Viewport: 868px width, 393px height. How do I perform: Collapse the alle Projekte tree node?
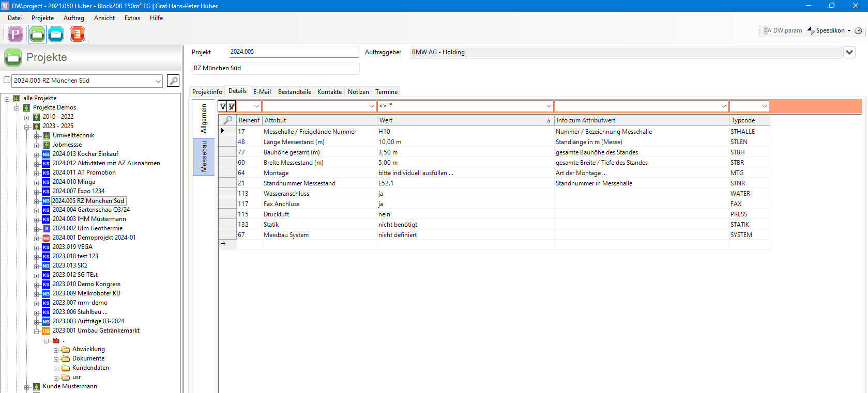tap(7, 99)
